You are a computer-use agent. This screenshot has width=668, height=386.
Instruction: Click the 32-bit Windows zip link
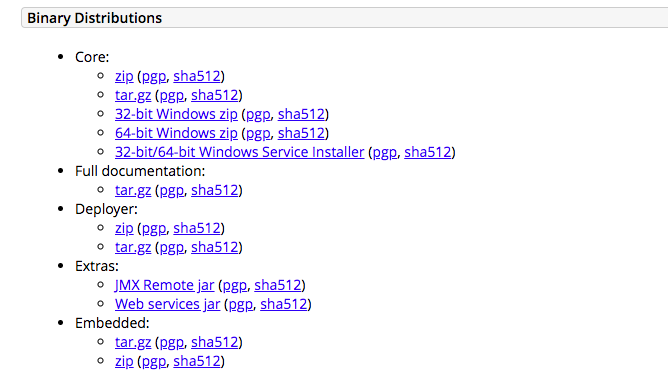176,114
